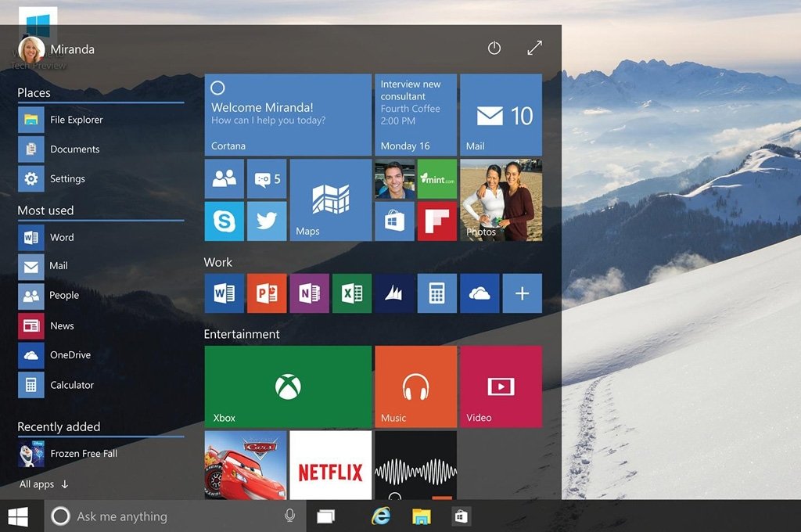Expand the Start menu to full screen
This screenshot has width=801, height=532.
pyautogui.click(x=534, y=49)
